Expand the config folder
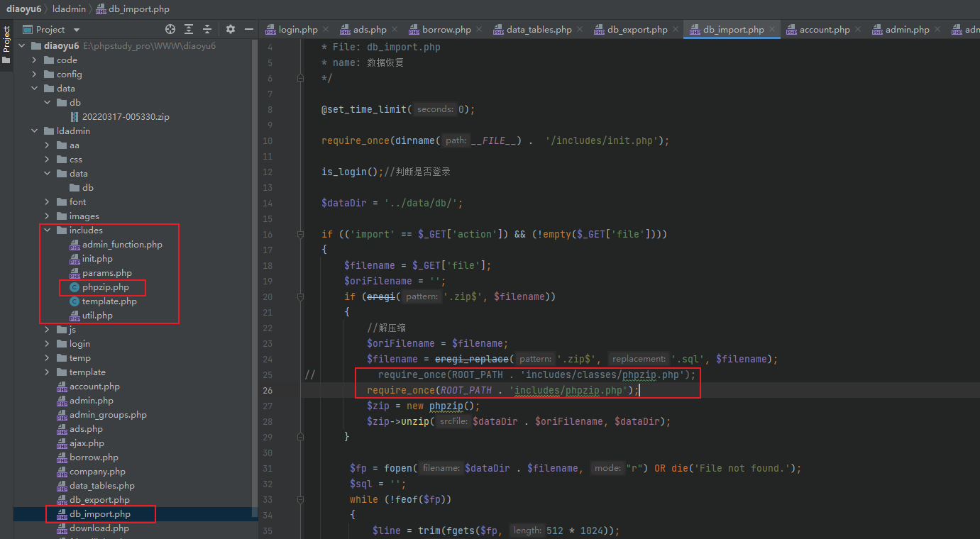This screenshot has width=980, height=539. [34, 74]
